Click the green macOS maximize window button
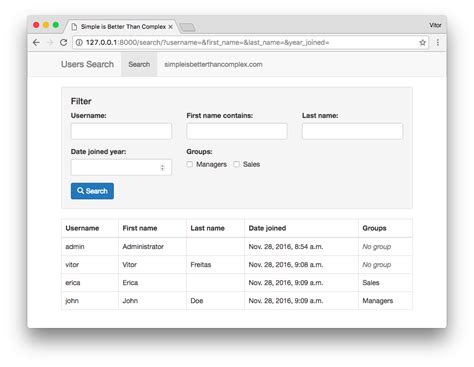 (x=56, y=25)
